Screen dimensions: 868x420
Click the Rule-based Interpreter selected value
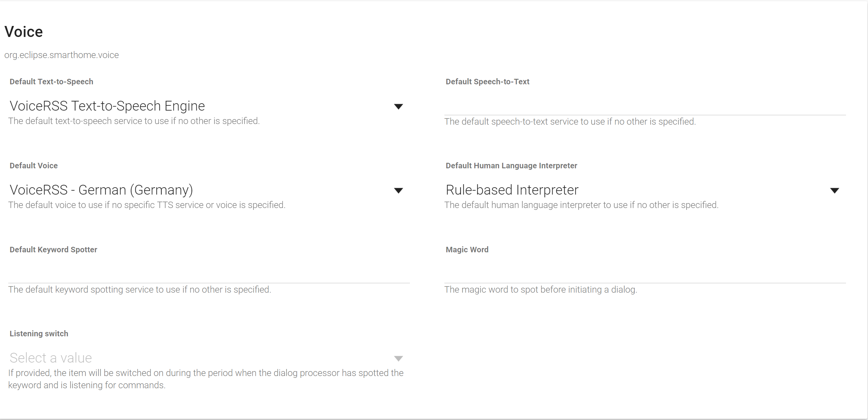pos(512,190)
